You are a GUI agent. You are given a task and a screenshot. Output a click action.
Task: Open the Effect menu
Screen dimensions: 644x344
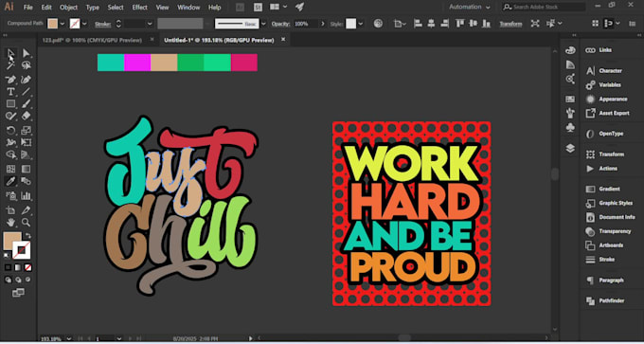click(x=139, y=8)
